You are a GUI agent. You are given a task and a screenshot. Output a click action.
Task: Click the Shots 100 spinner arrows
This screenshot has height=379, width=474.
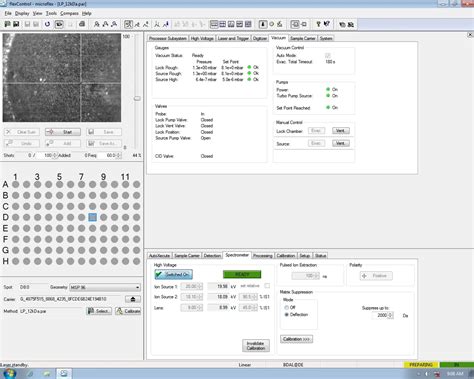tap(55, 155)
